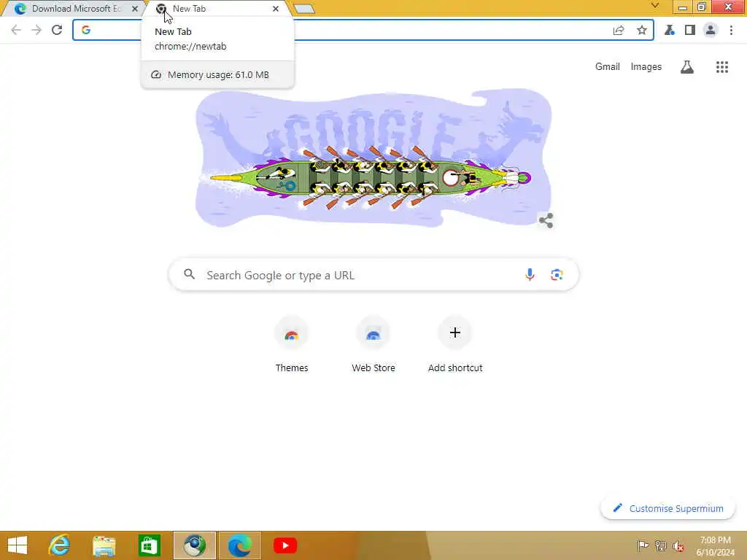Click the muted volume tray icon

point(678,545)
